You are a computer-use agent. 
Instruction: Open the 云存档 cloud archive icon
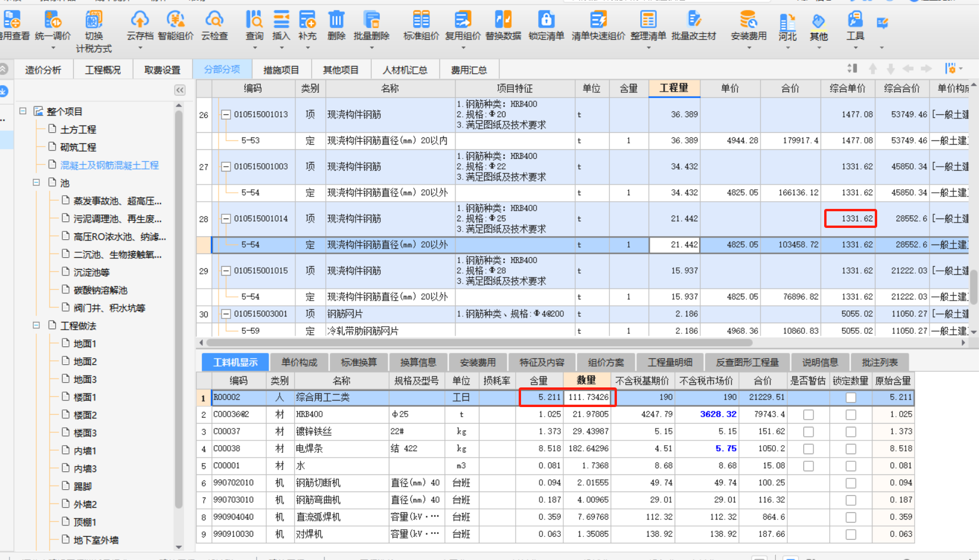coord(140,19)
